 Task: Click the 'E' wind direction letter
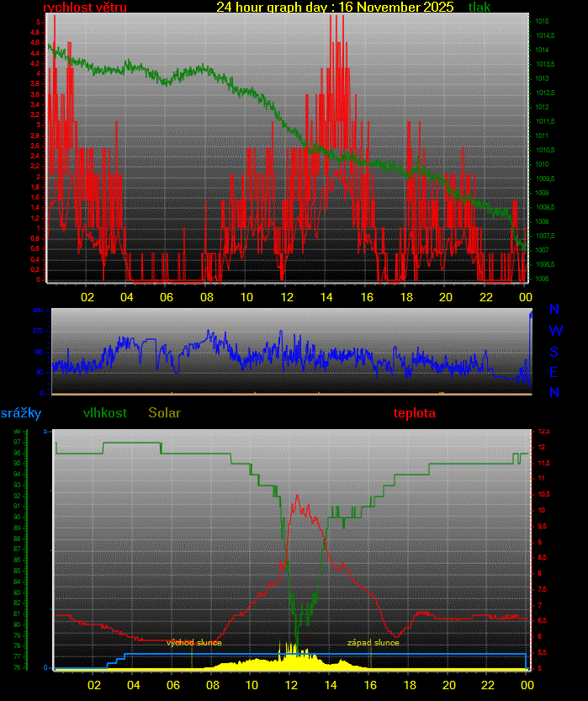(554, 372)
